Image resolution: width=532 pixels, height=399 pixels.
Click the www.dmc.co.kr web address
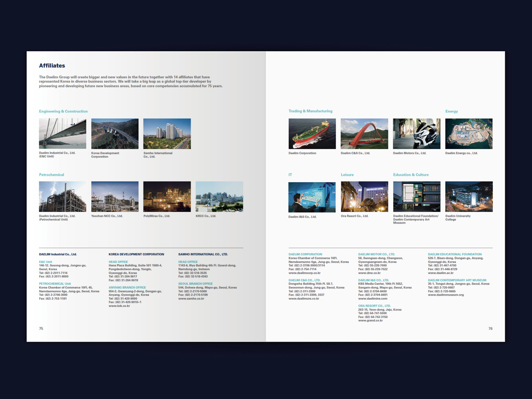369,273
